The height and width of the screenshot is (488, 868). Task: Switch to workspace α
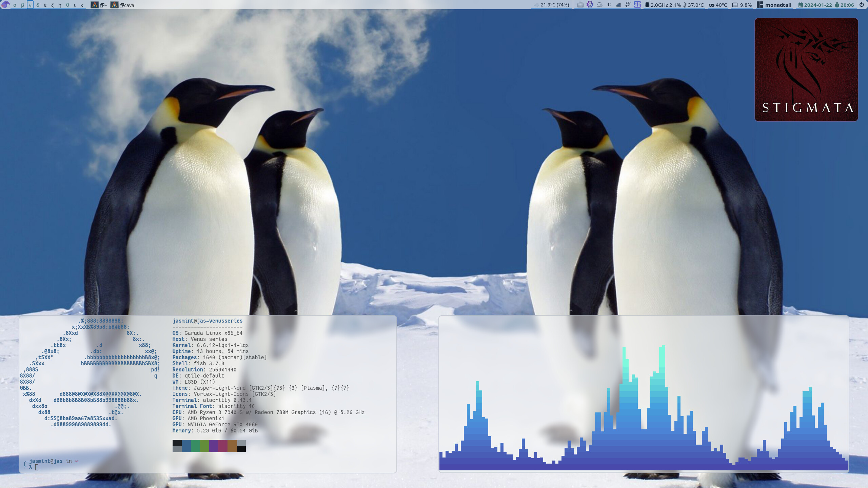15,5
